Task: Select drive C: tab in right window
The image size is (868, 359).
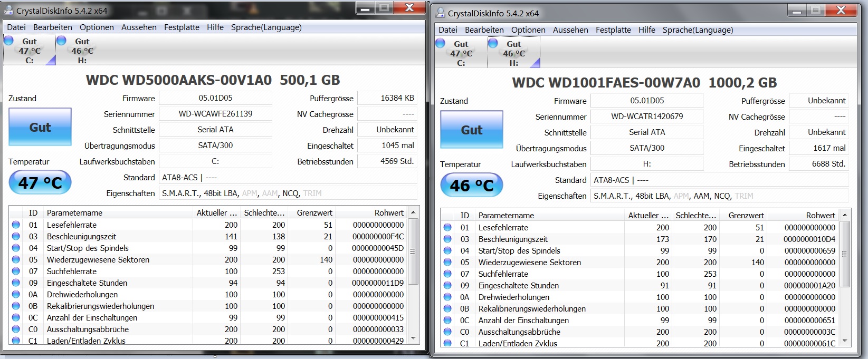Action: coord(461,53)
